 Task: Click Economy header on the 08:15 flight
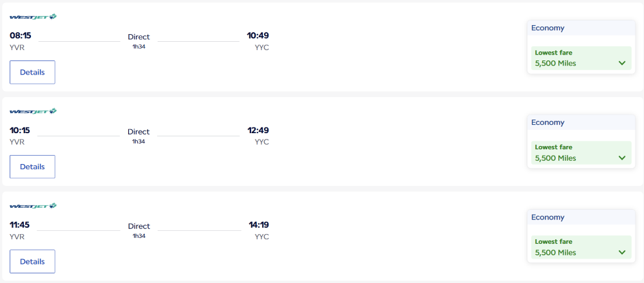tap(547, 28)
